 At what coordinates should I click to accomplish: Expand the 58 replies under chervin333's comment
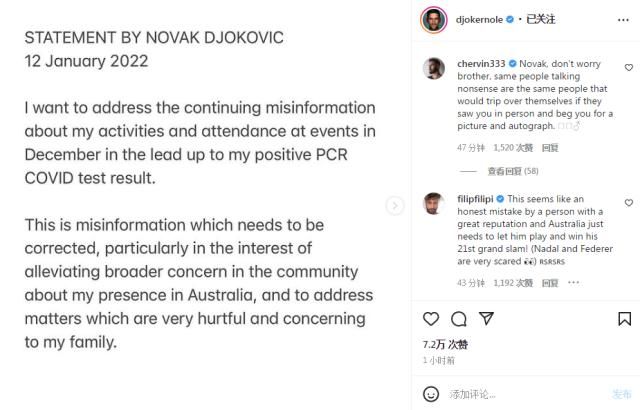(x=513, y=171)
